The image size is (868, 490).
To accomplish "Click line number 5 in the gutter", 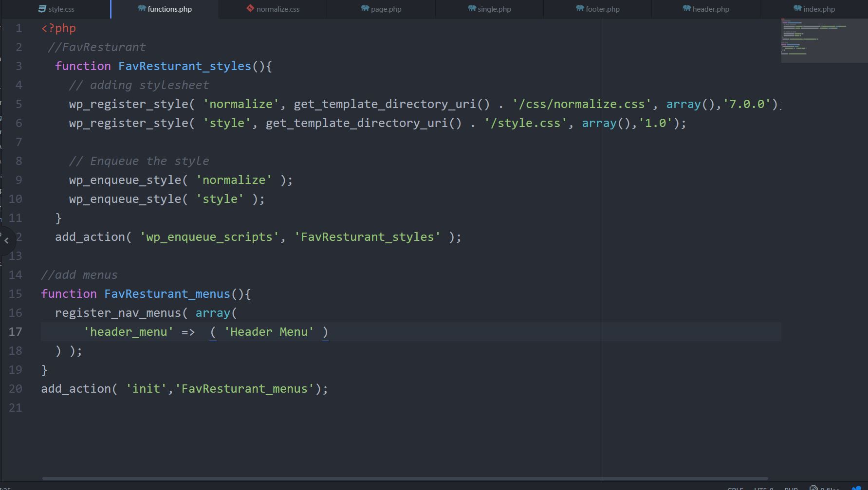I will [18, 104].
